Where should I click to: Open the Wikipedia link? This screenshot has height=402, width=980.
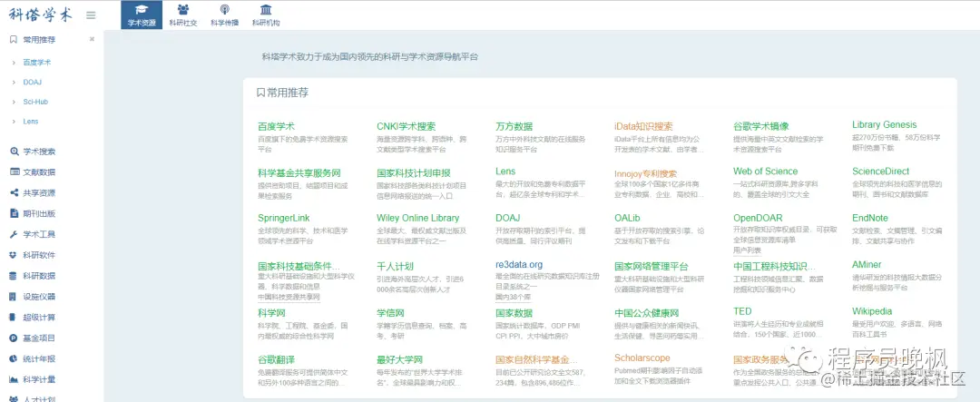pyautogui.click(x=872, y=311)
